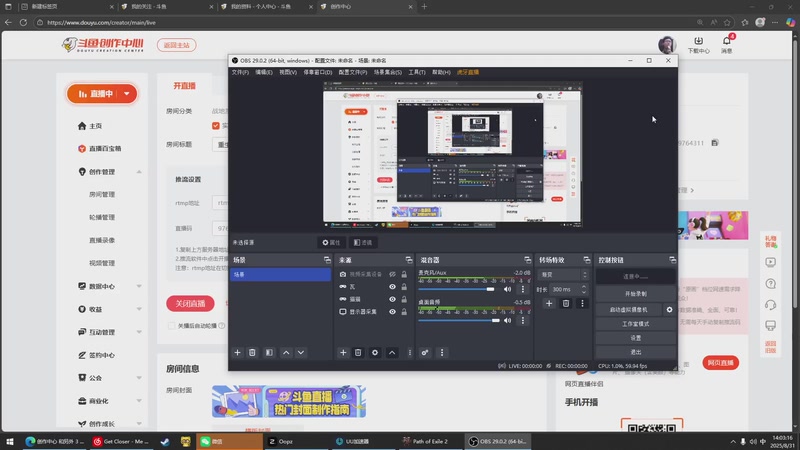Open Sources toolbar more-options dots

click(x=409, y=353)
